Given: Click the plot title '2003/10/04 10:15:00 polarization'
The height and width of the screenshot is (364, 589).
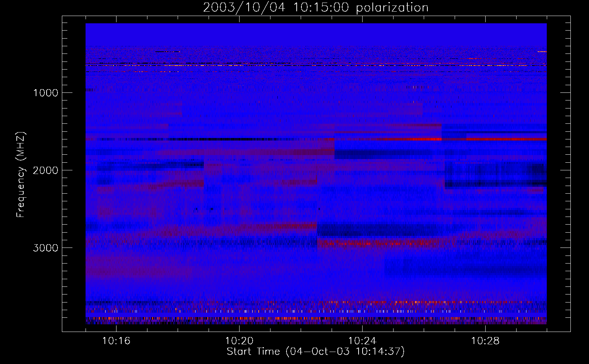Looking at the screenshot, I should (x=316, y=8).
